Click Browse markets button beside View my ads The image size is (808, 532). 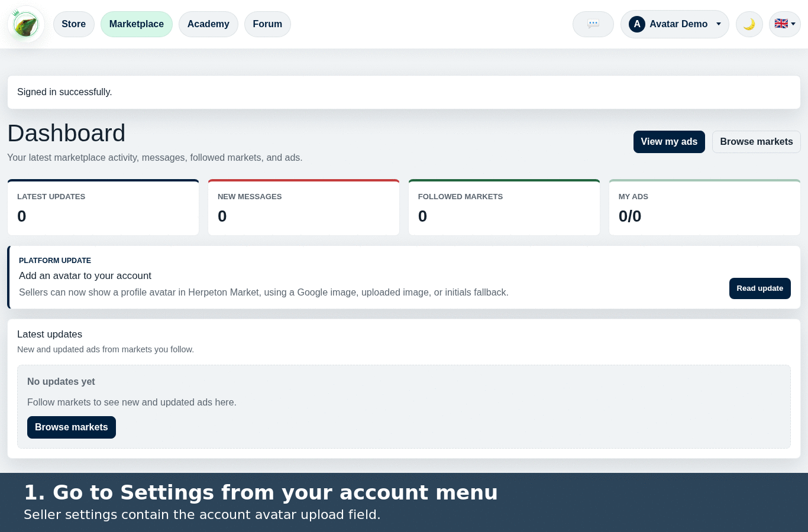tap(757, 142)
